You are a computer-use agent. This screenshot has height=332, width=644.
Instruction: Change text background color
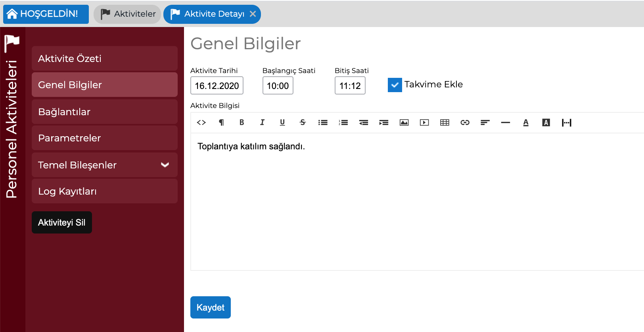[546, 123]
